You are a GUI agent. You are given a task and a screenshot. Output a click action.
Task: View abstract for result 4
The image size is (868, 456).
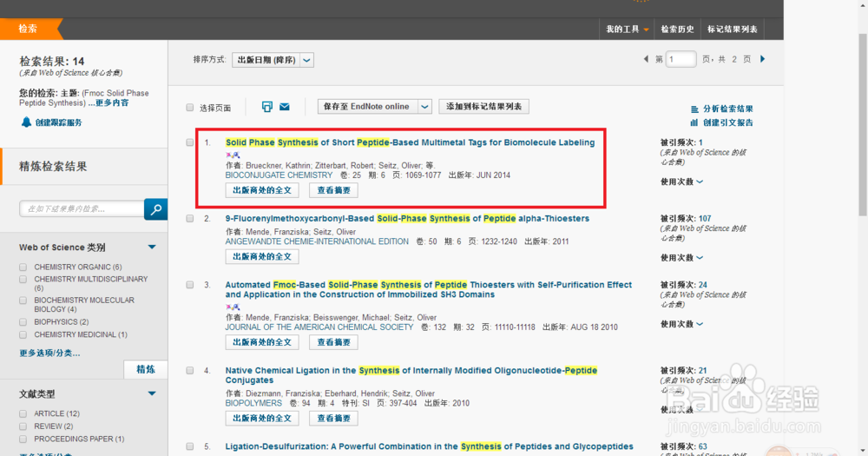(x=333, y=419)
